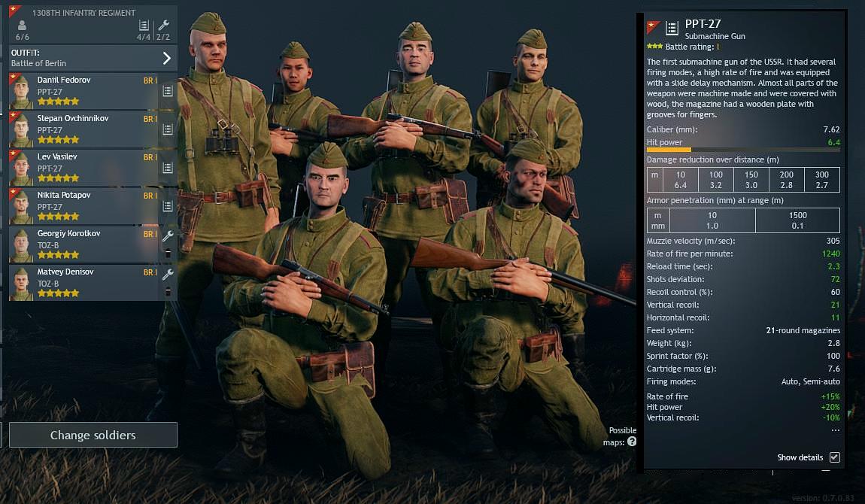Click Daniil Fedorov's portrait thumbnail
The width and height of the screenshot is (865, 504).
tap(21, 92)
